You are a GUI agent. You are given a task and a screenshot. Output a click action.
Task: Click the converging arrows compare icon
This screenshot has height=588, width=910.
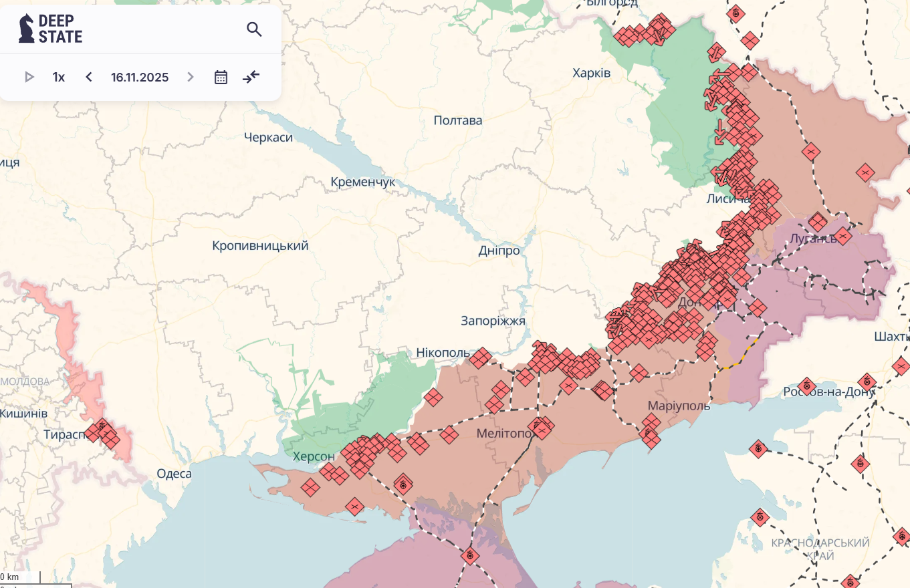tap(251, 77)
